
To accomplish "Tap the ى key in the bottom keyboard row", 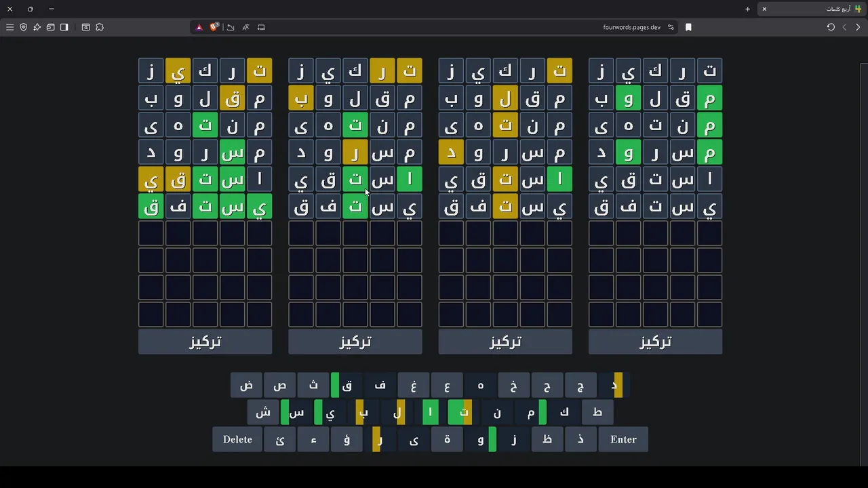I will [414, 439].
